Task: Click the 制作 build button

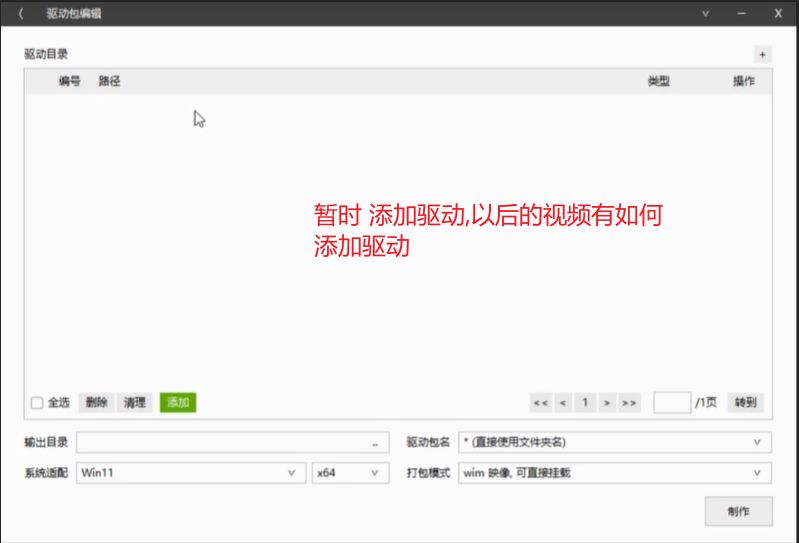Action: [738, 511]
